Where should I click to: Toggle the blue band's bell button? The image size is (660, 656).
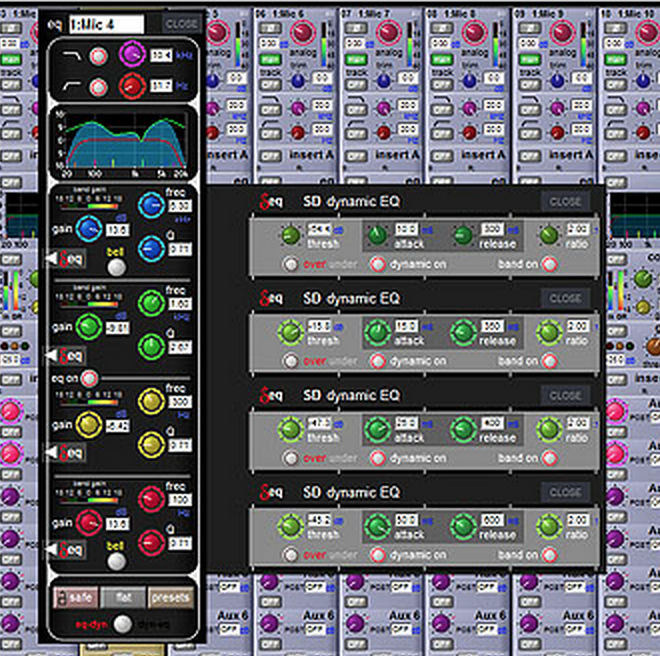(116, 267)
